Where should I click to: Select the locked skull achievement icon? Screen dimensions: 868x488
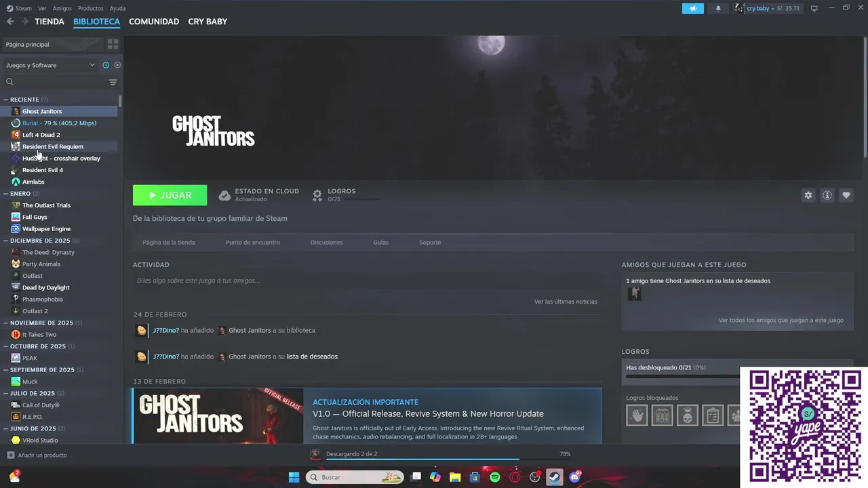pos(687,415)
